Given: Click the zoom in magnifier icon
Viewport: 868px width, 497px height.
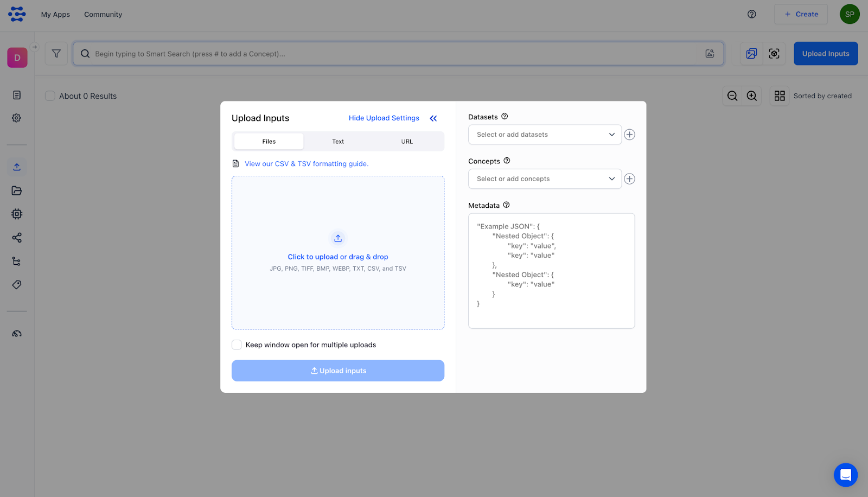Looking at the screenshot, I should (752, 96).
